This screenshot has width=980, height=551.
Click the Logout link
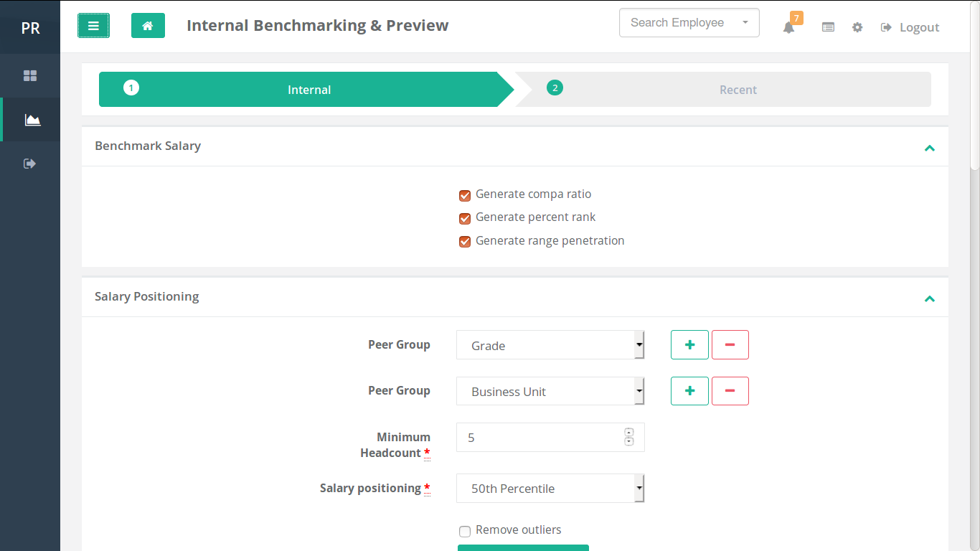click(x=910, y=27)
